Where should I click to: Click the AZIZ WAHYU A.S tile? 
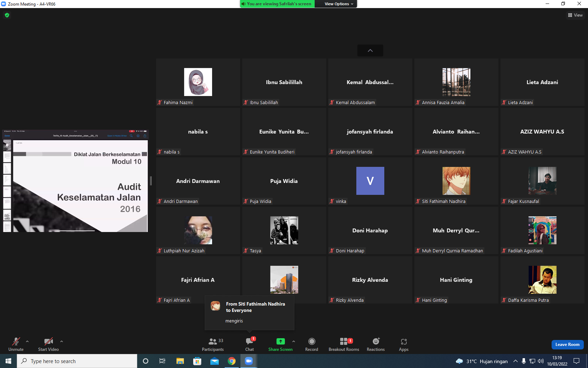click(542, 131)
